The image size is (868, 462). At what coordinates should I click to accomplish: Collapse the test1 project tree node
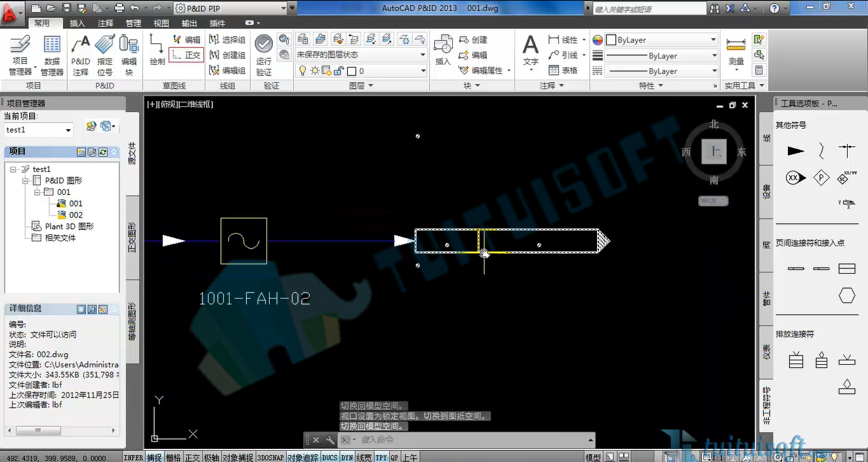(13, 169)
